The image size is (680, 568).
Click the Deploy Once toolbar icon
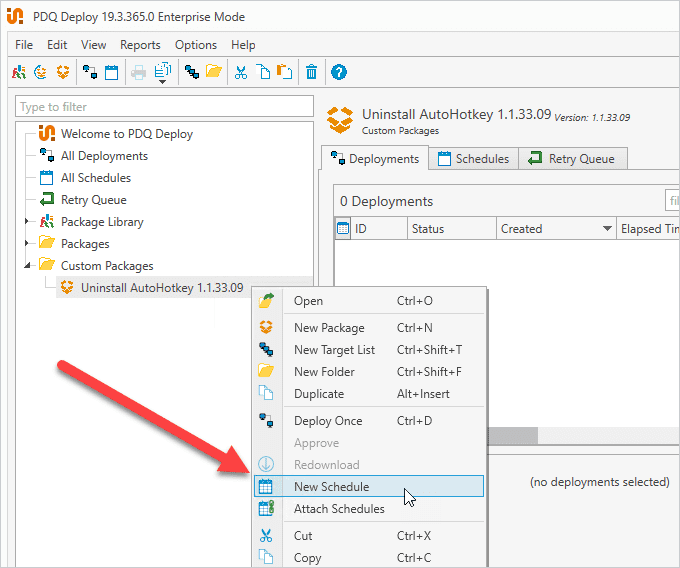(90, 72)
